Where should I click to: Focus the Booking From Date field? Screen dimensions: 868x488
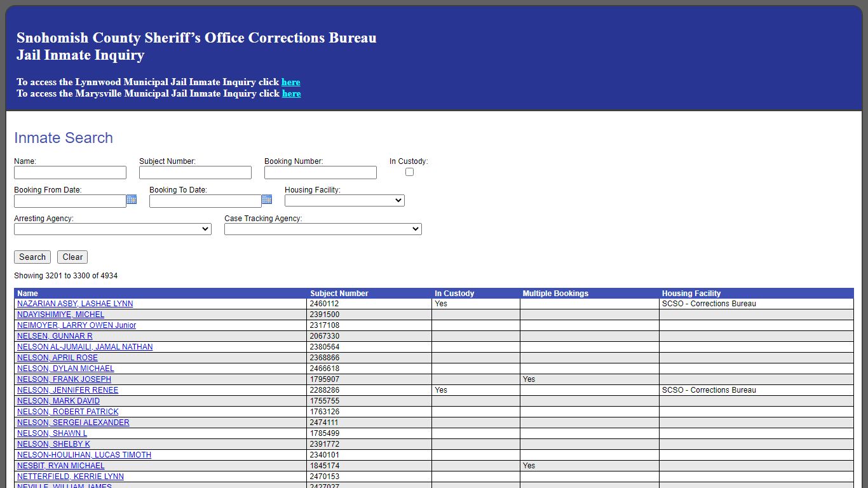pyautogui.click(x=70, y=201)
